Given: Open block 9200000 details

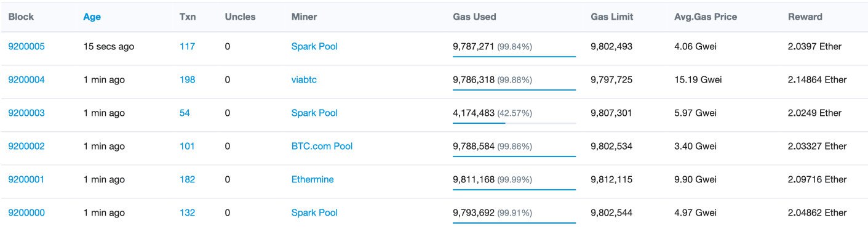Looking at the screenshot, I should (26, 213).
